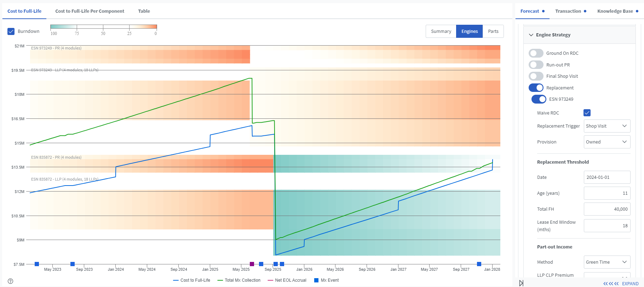This screenshot has width=644, height=287.
Task: Open the Provision dropdown
Action: click(x=607, y=142)
